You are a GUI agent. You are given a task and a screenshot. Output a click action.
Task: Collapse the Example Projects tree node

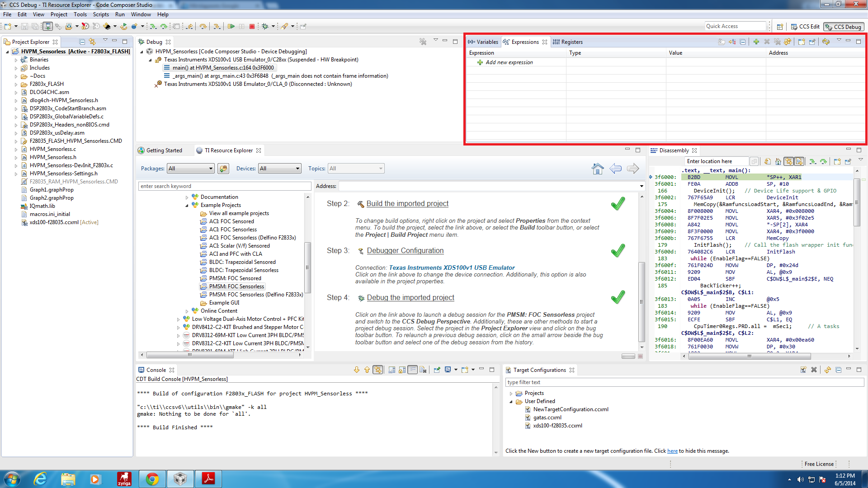pos(186,205)
